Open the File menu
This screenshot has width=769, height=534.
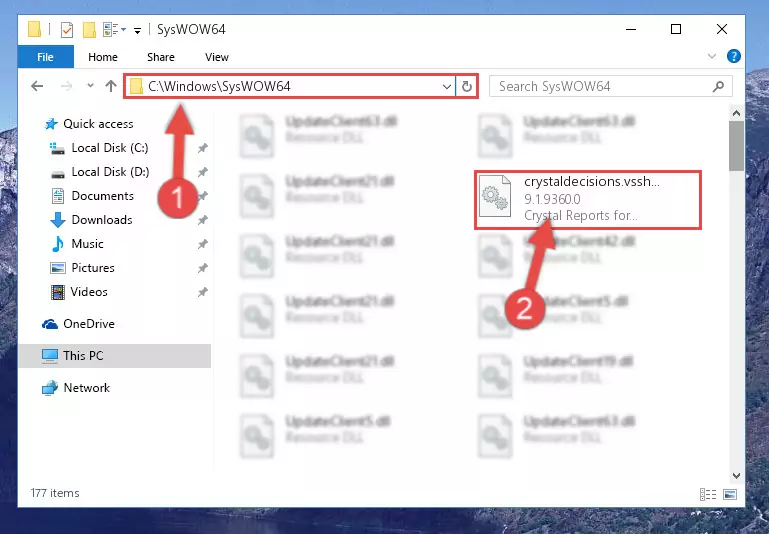45,57
